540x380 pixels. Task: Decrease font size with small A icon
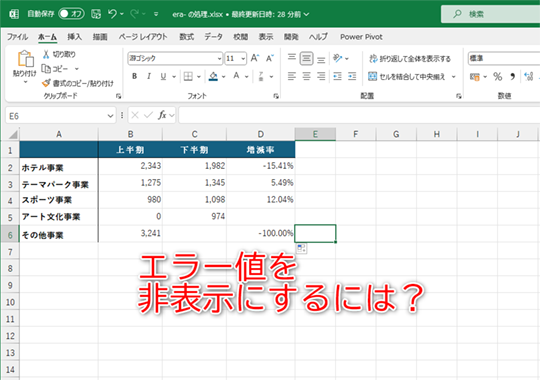click(x=269, y=58)
